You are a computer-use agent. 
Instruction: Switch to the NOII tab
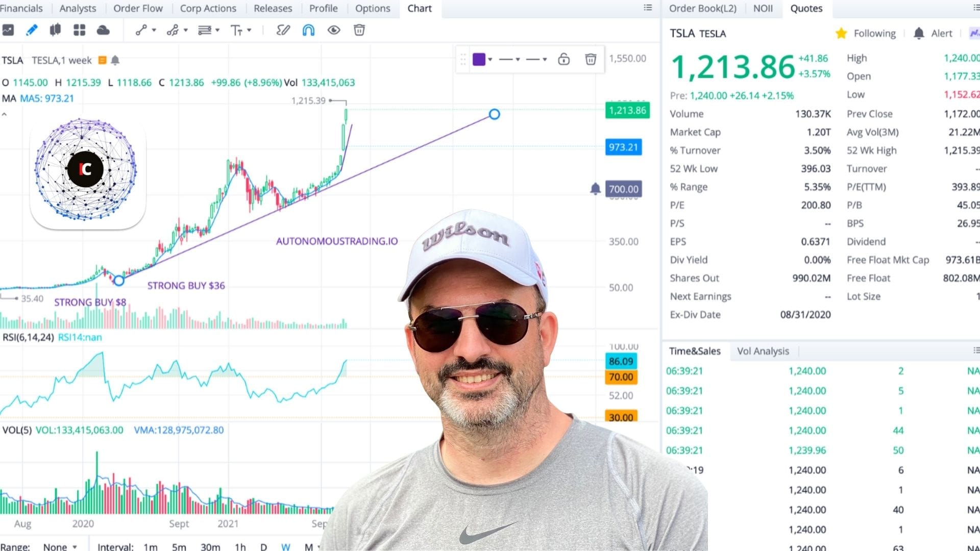pos(763,8)
